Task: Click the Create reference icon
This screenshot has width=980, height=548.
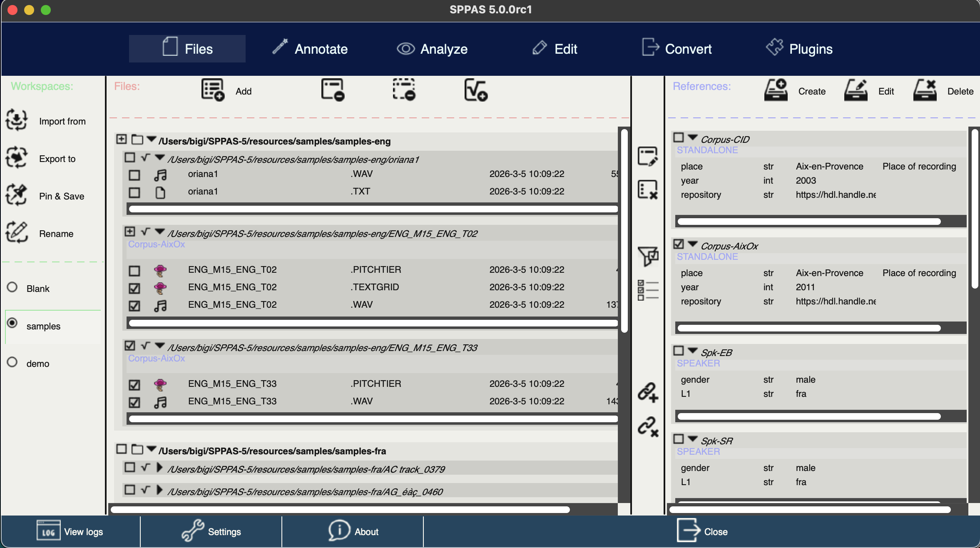Action: point(776,89)
